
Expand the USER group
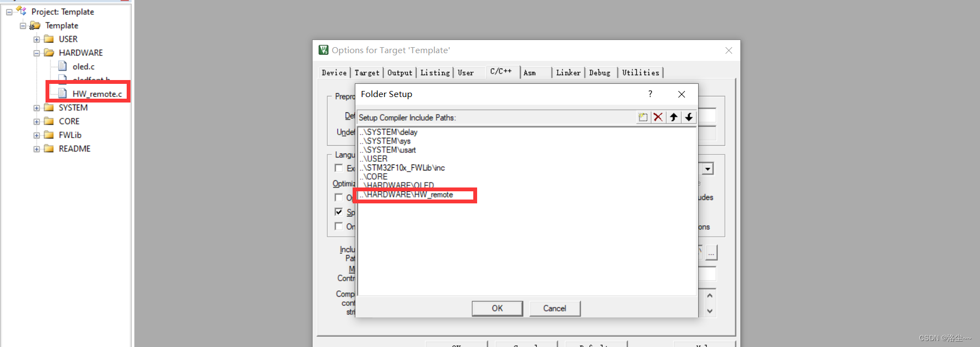[37, 39]
